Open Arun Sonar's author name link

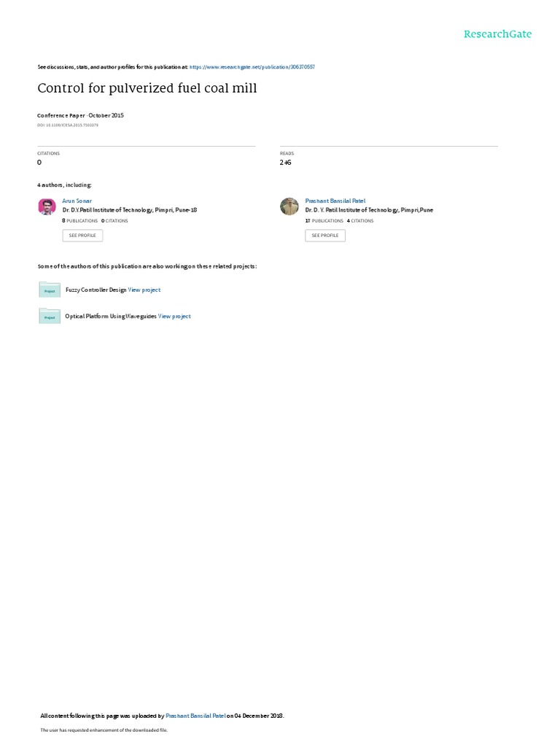click(x=77, y=201)
